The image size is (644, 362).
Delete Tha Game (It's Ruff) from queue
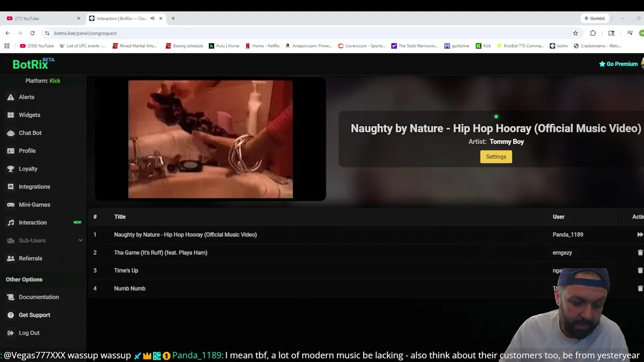640,252
